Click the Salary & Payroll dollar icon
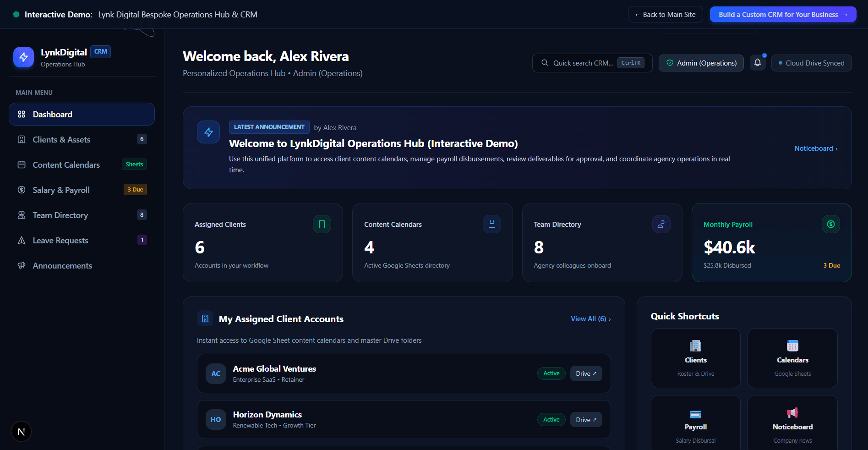 [x=22, y=190]
